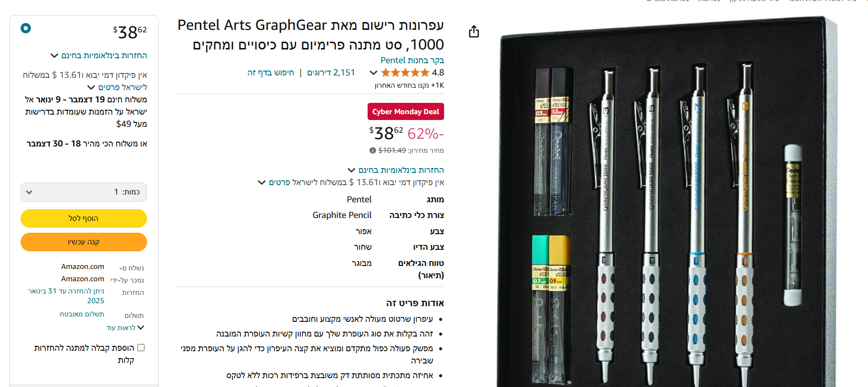Click the yellow 'הוסף לסל' add to cart button
Screen dimensions: 868x387
84,218
